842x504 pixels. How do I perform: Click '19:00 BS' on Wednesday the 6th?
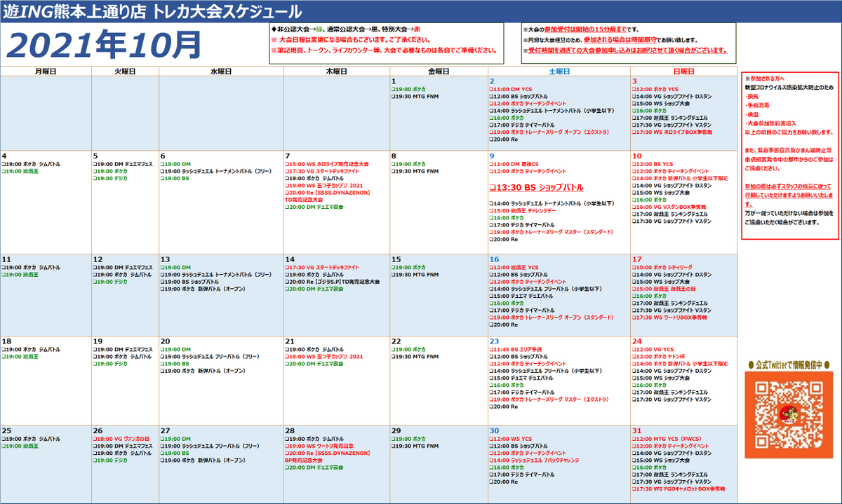pyautogui.click(x=175, y=177)
